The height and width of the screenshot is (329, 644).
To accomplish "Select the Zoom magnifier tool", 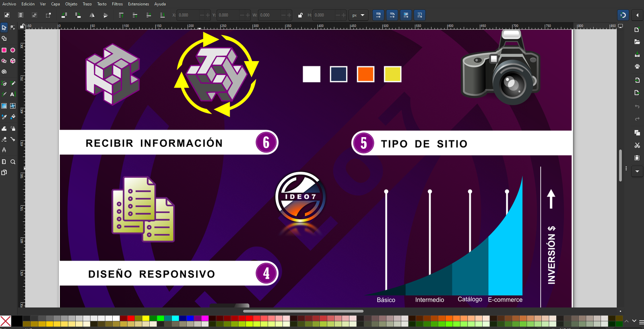I will pyautogui.click(x=13, y=162).
